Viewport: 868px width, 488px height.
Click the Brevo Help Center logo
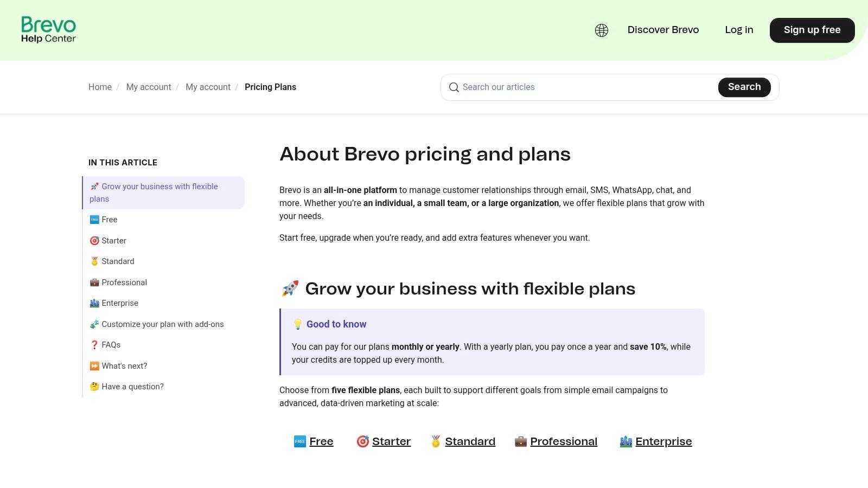[x=48, y=30]
